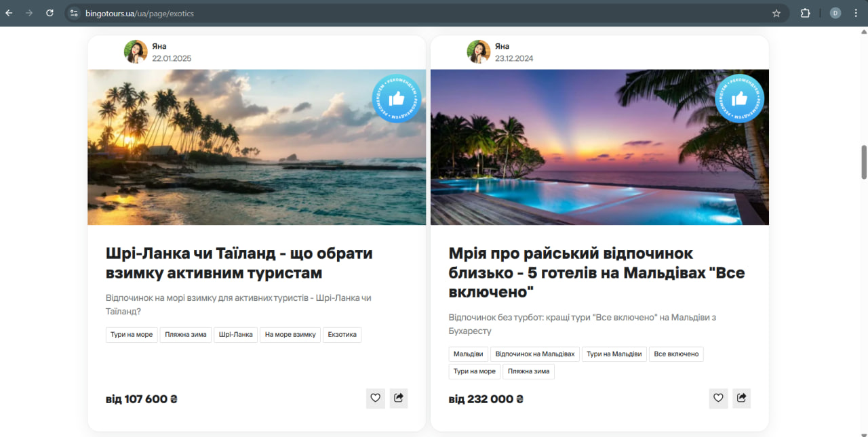The image size is (868, 437).
Task: Open Chrome three-dot menu
Action: pyautogui.click(x=856, y=13)
